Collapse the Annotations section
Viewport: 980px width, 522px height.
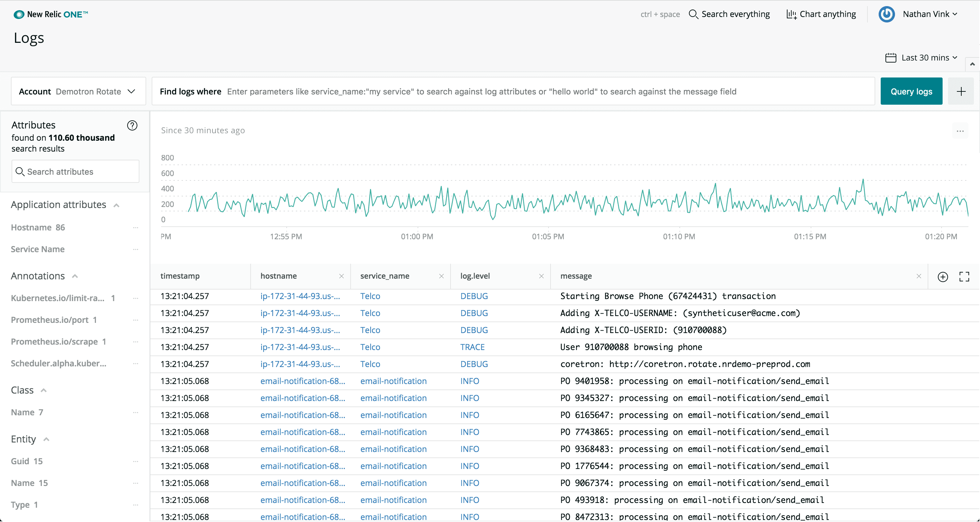coord(75,276)
